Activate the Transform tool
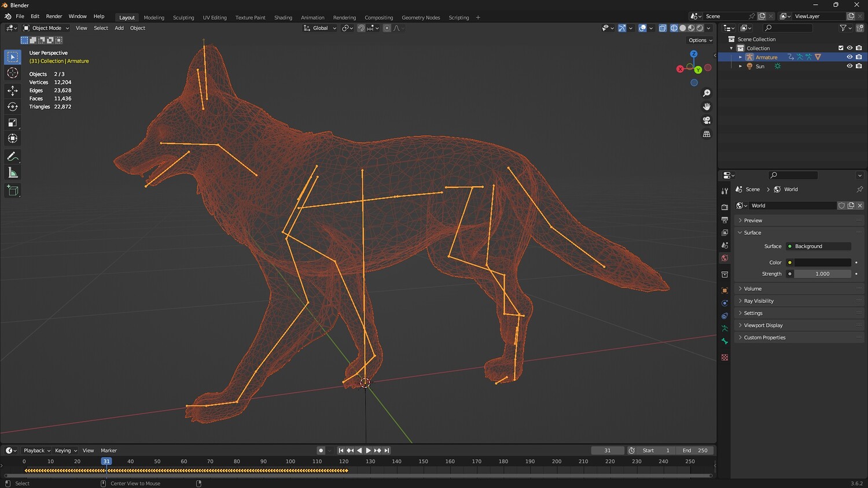 (13, 138)
